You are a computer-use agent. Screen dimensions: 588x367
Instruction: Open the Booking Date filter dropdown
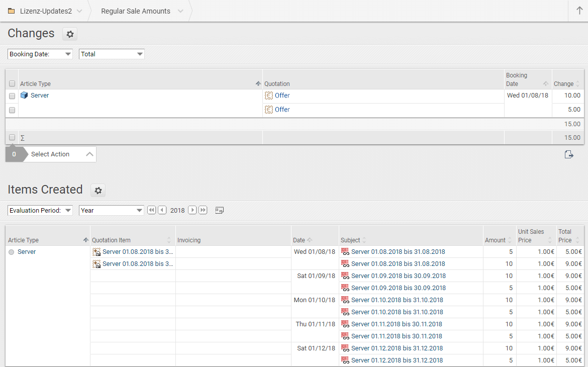pyautogui.click(x=40, y=54)
